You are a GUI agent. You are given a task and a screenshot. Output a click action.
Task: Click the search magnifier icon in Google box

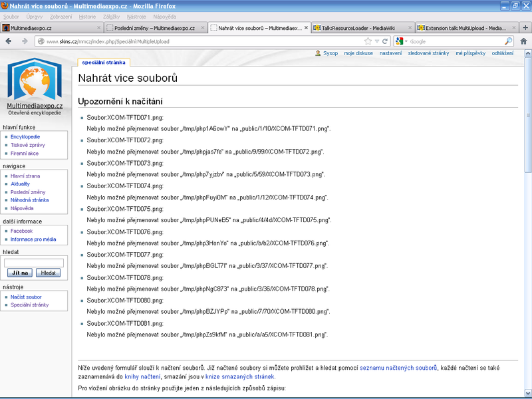click(509, 41)
